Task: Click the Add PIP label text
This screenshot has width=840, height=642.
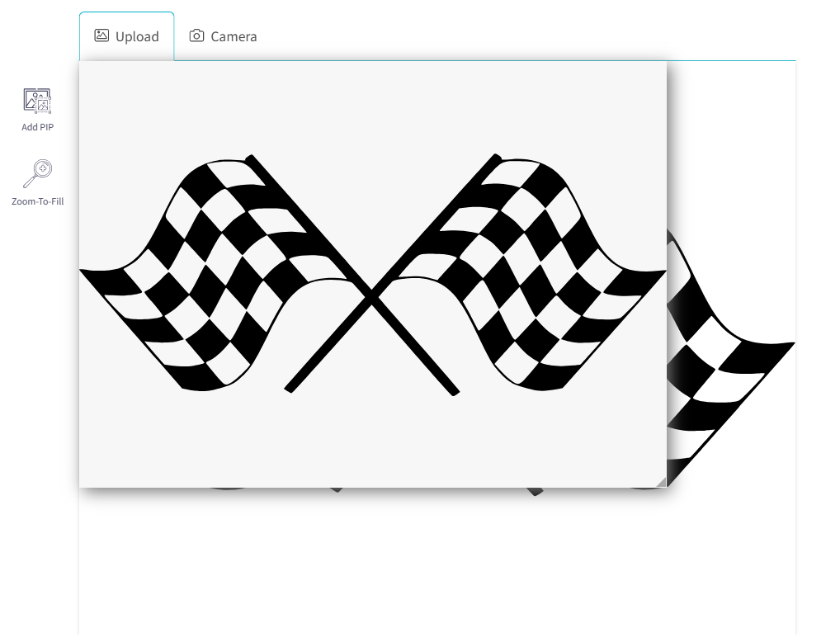Action: click(x=37, y=127)
